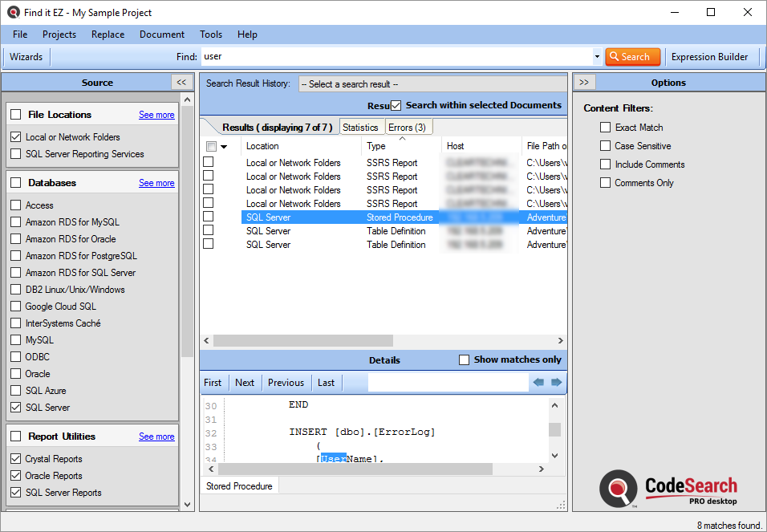767x532 pixels.
Task: Uncheck Local or Network Folders source
Action: (16, 137)
